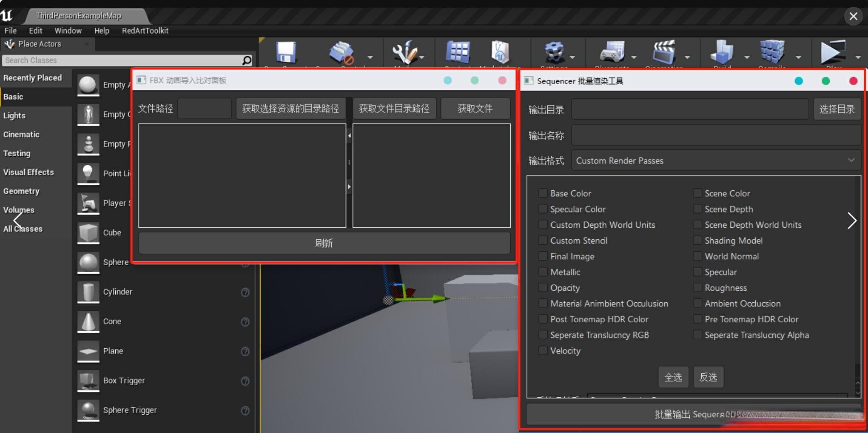868x433 pixels.
Task: Select the Lights category
Action: click(14, 115)
